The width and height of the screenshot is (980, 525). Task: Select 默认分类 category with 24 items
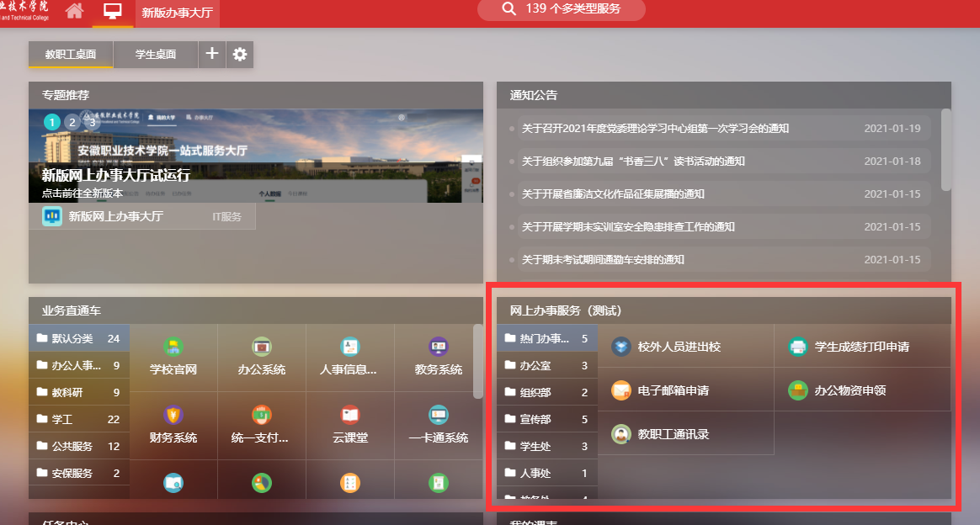click(x=79, y=338)
